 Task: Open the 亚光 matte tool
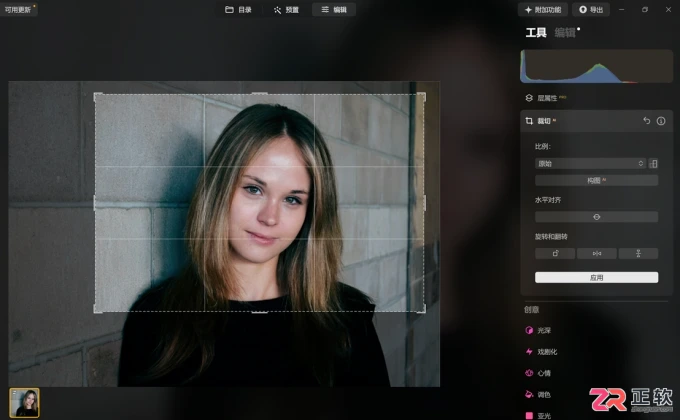[538, 416]
